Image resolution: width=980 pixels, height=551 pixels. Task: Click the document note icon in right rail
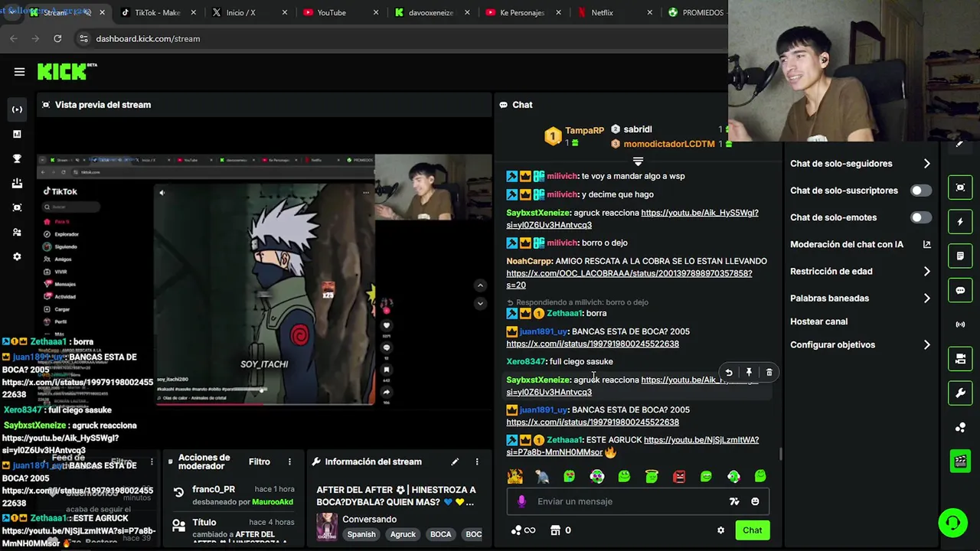coord(960,256)
